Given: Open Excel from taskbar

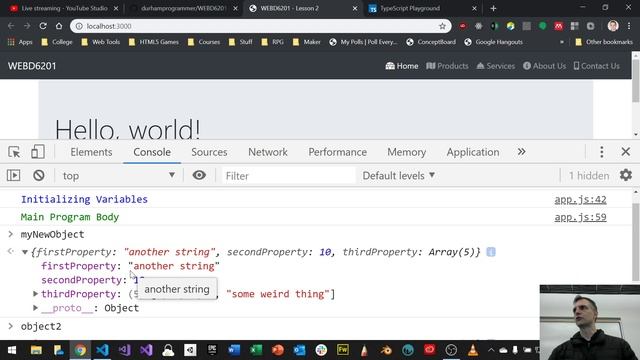Looking at the screenshot, I should click(x=256, y=350).
